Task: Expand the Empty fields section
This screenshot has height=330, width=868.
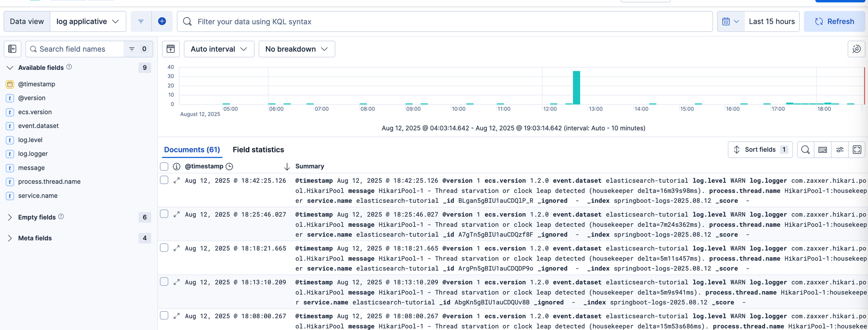Action: click(x=10, y=217)
